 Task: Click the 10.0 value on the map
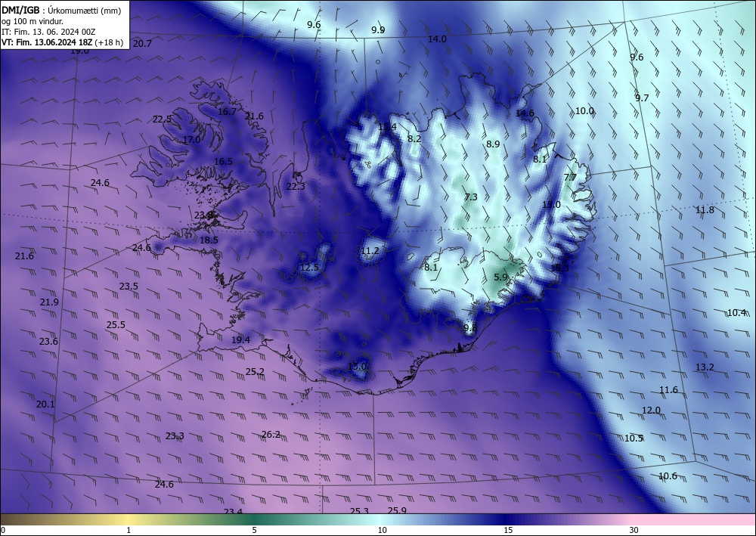tap(584, 111)
